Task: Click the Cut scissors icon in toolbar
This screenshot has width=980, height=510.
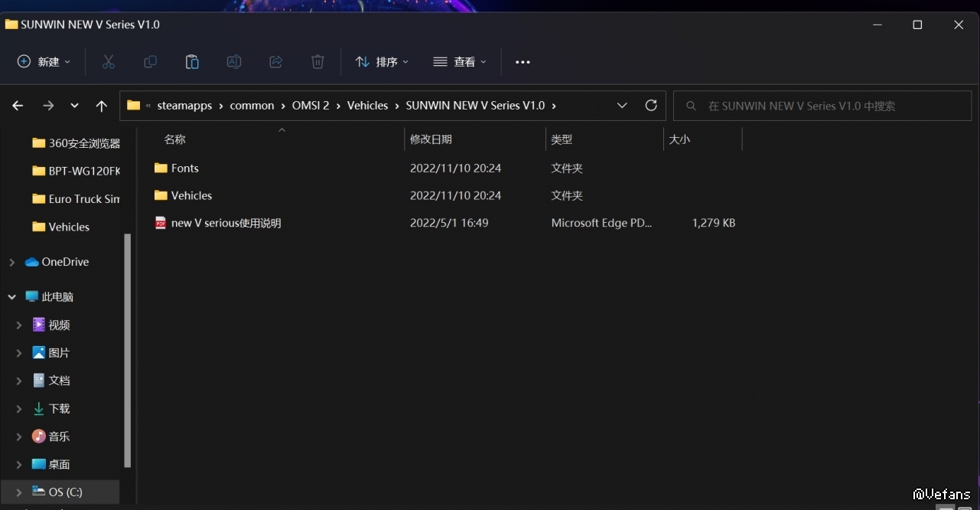Action: [x=109, y=62]
